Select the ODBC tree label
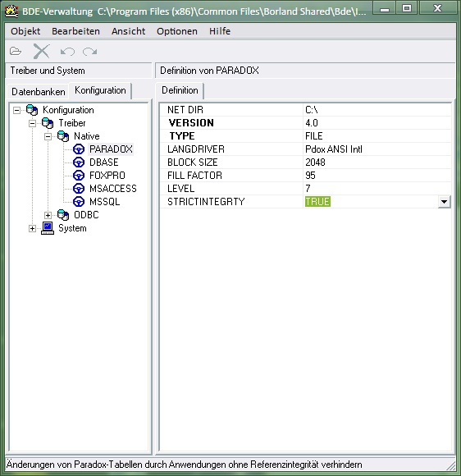Image resolution: width=461 pixels, height=476 pixels. coord(86,215)
